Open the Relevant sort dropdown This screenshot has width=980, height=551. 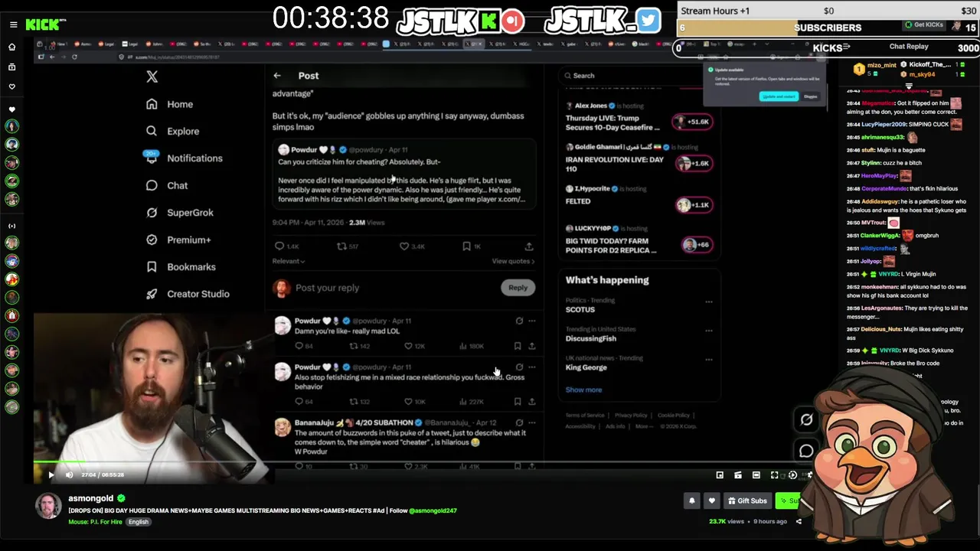coord(289,261)
